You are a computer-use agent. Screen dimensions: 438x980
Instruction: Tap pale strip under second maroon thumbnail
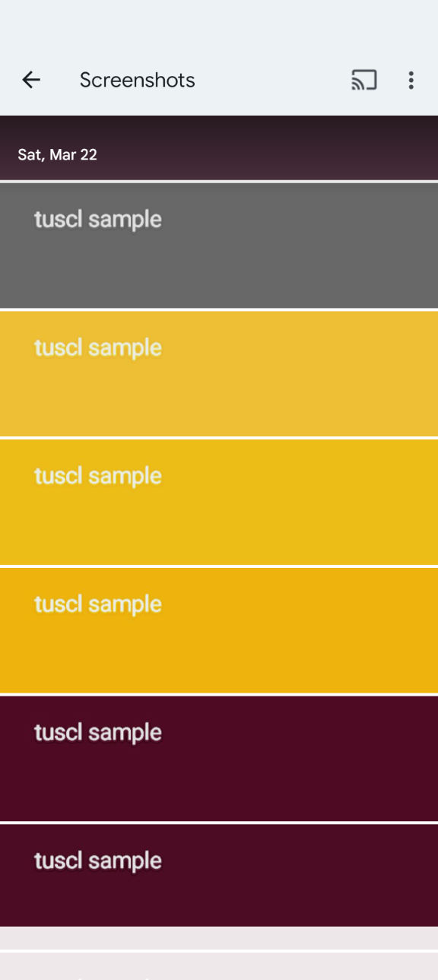219,937
